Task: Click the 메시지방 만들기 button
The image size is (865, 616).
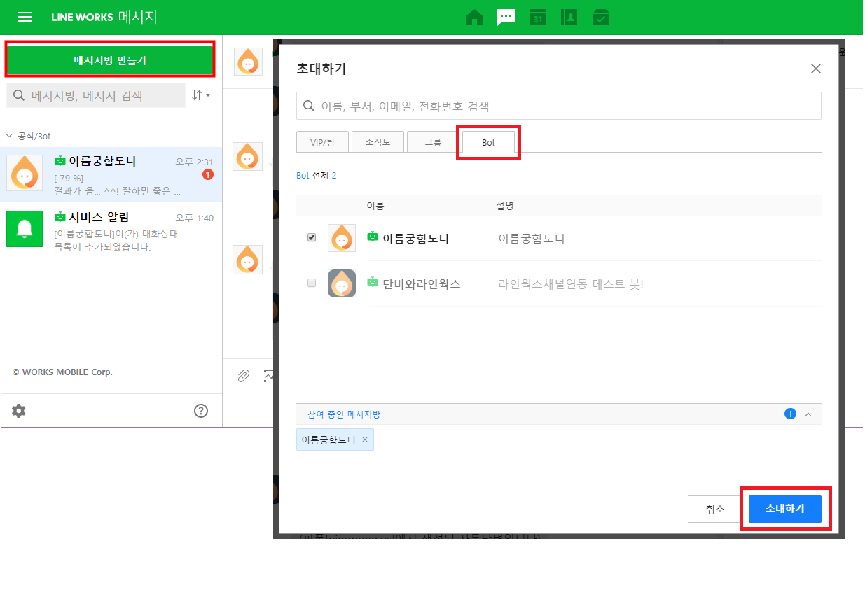Action: 110,60
